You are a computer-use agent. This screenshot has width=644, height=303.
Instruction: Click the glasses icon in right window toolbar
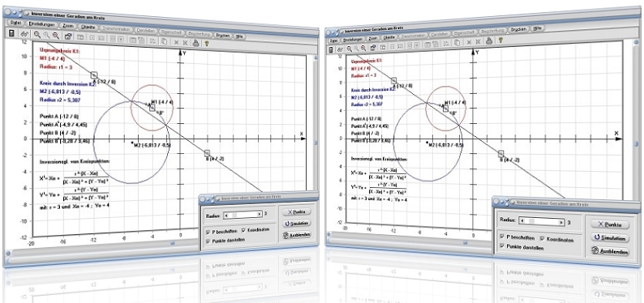coord(340,49)
